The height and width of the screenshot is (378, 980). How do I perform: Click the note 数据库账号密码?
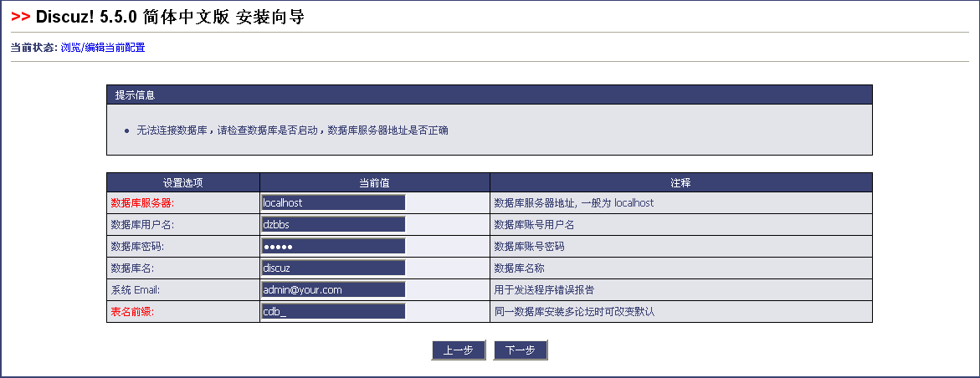529,246
